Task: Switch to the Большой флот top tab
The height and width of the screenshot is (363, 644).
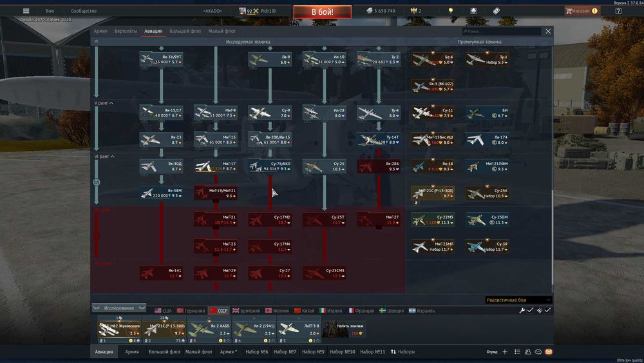Action: [x=185, y=31]
